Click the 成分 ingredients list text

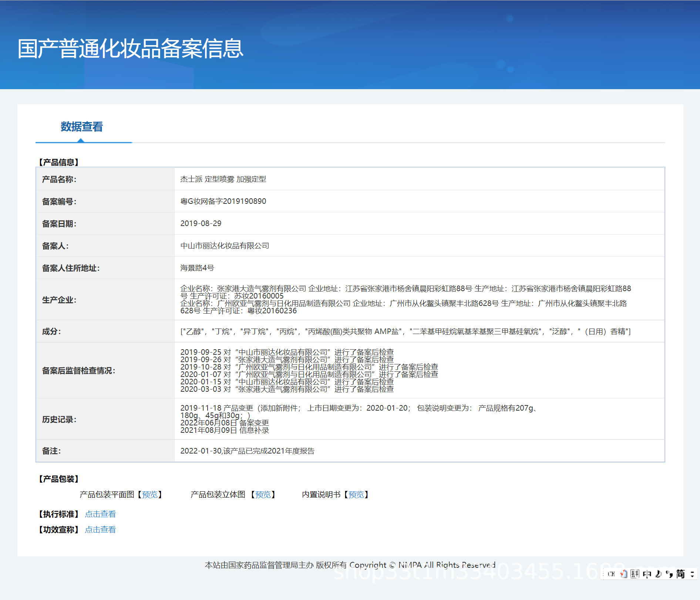coord(405,331)
